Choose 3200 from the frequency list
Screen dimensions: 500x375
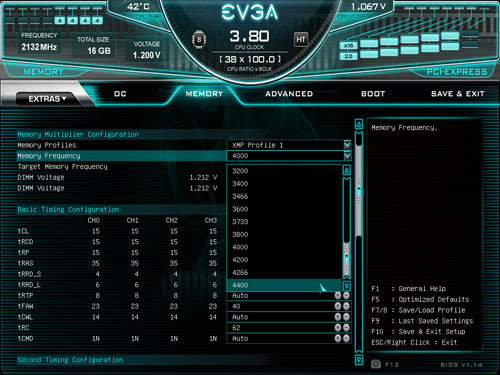[284, 171]
